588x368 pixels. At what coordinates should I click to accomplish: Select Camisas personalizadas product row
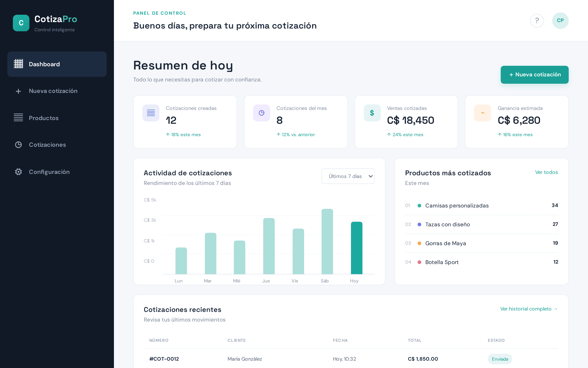(x=481, y=206)
